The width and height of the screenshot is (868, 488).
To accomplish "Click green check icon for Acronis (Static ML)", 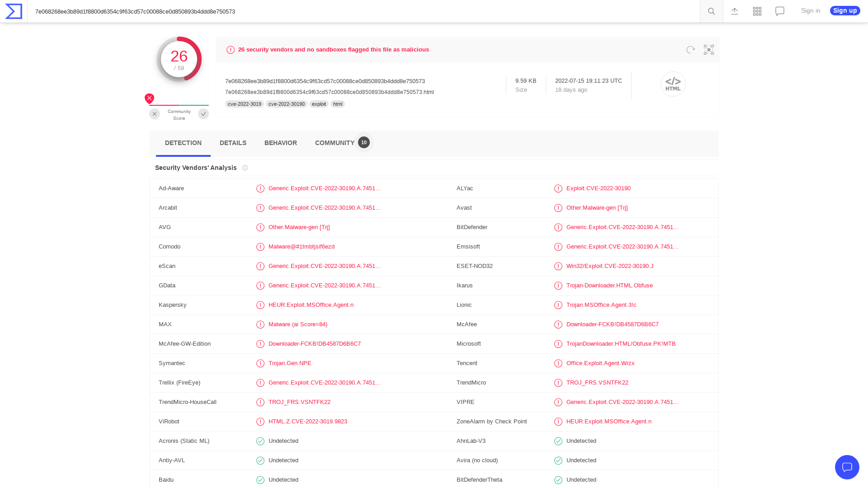I will [260, 441].
